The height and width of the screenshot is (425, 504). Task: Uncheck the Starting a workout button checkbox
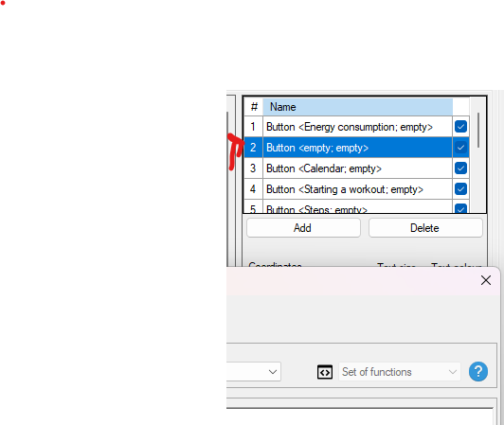(460, 189)
